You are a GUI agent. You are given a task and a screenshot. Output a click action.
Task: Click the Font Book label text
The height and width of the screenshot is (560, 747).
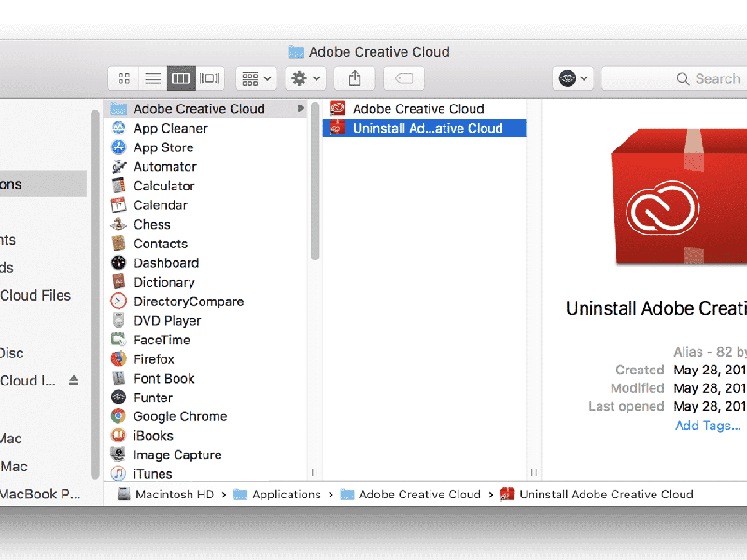(164, 378)
